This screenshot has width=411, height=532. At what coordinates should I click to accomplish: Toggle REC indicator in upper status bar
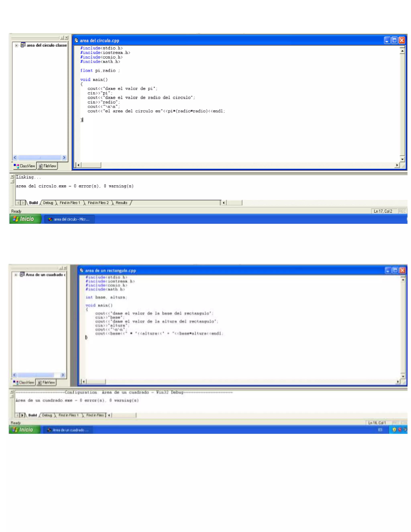pyautogui.click(x=402, y=211)
